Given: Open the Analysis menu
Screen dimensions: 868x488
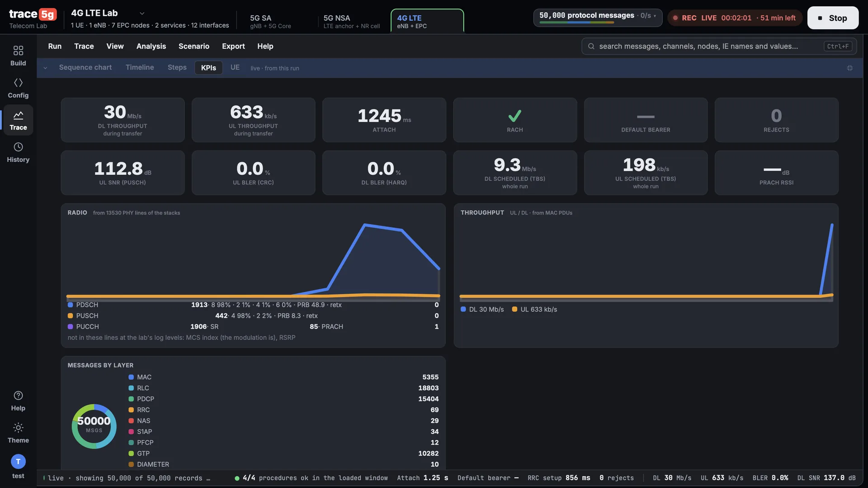Looking at the screenshot, I should pos(151,46).
